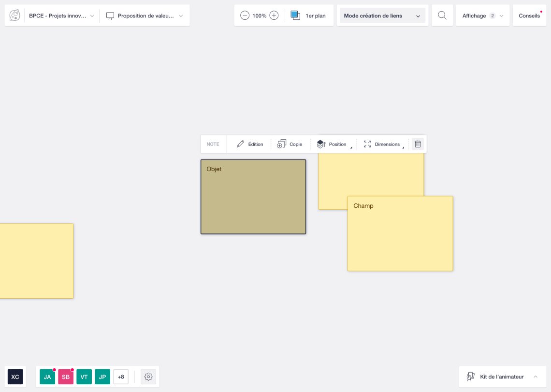
Task: Open the Position submenu
Action: [x=333, y=144]
